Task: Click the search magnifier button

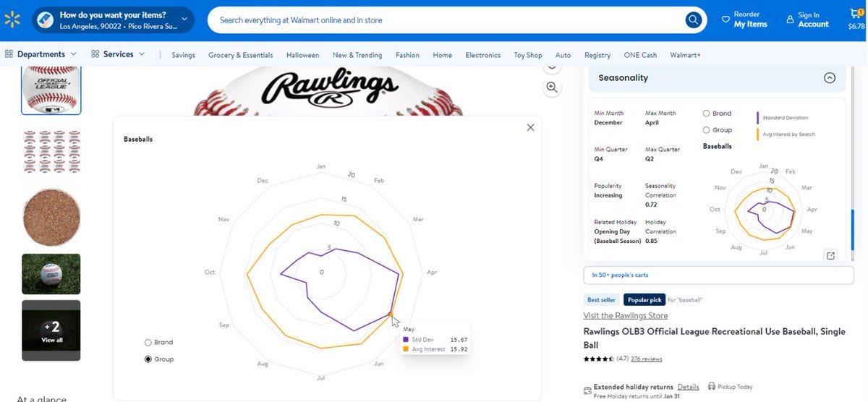Action: tap(693, 20)
